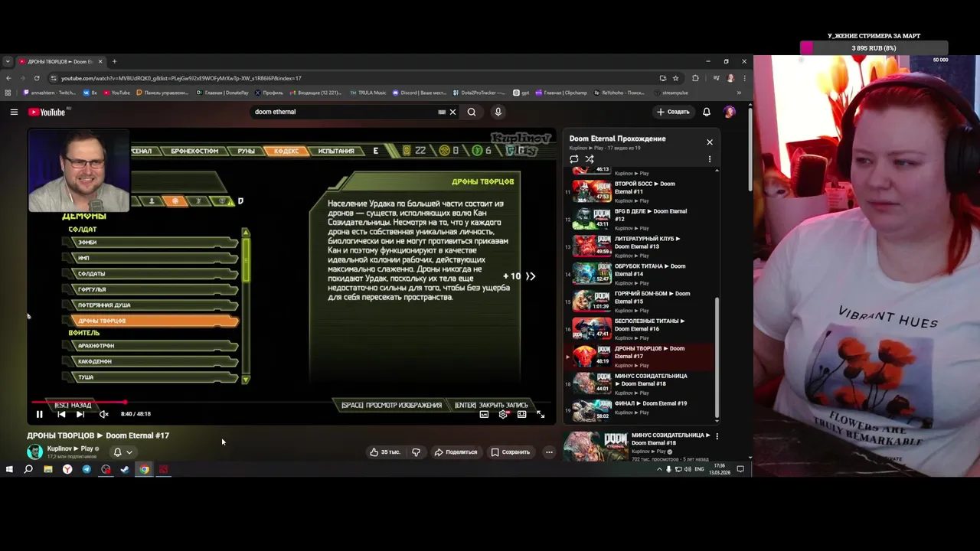Pause the video playback

[40, 414]
